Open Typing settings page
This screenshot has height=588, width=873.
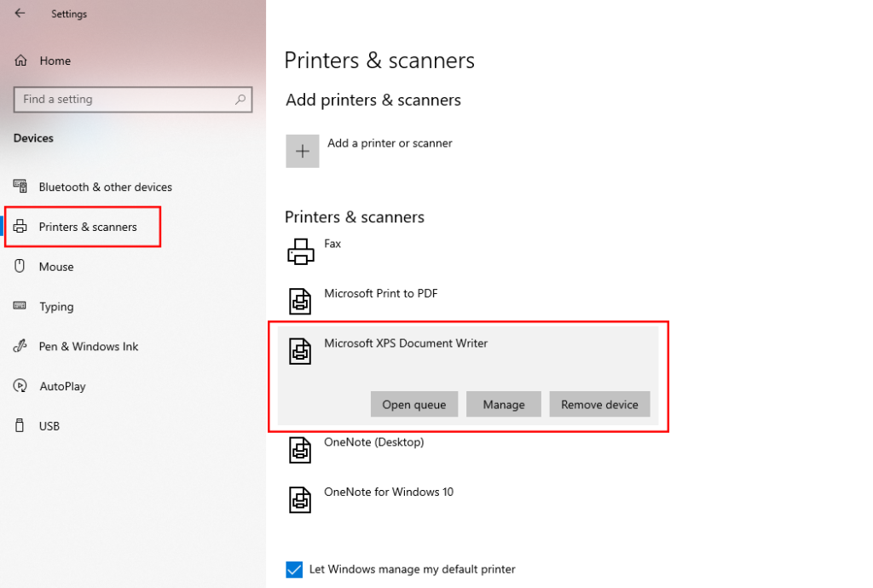[56, 307]
